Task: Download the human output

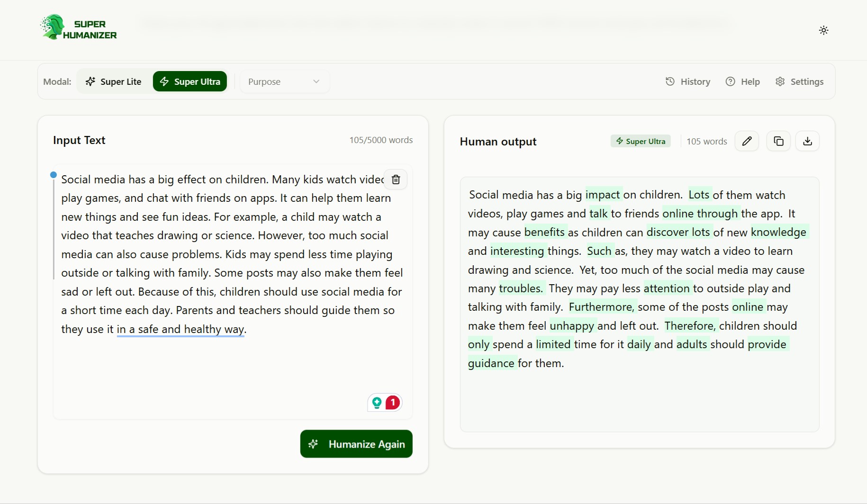Action: [x=807, y=141]
